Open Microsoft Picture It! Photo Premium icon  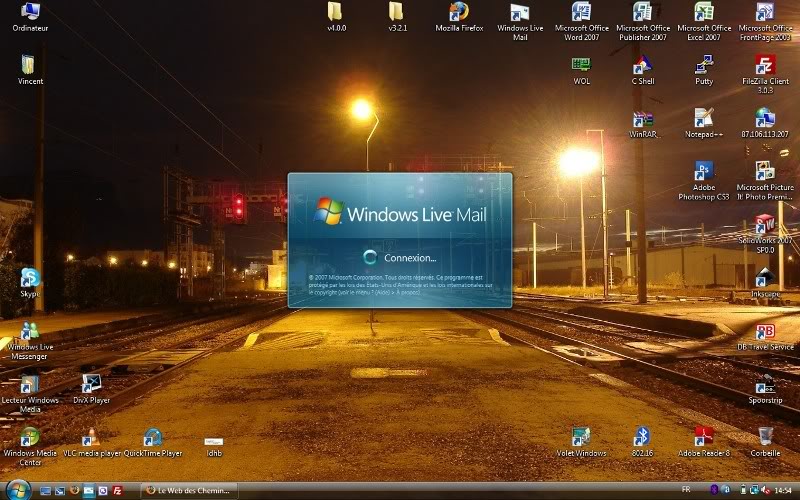point(765,181)
